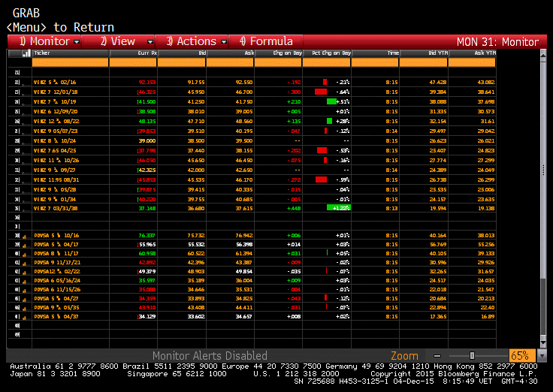Viewport: 553px width, 392px height.
Task: Click the Ask column header
Action: (231, 53)
